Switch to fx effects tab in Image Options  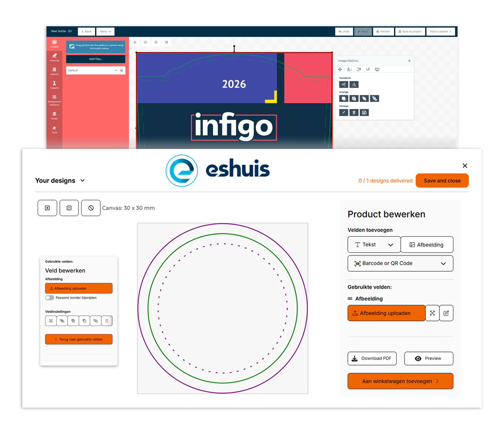pos(349,69)
